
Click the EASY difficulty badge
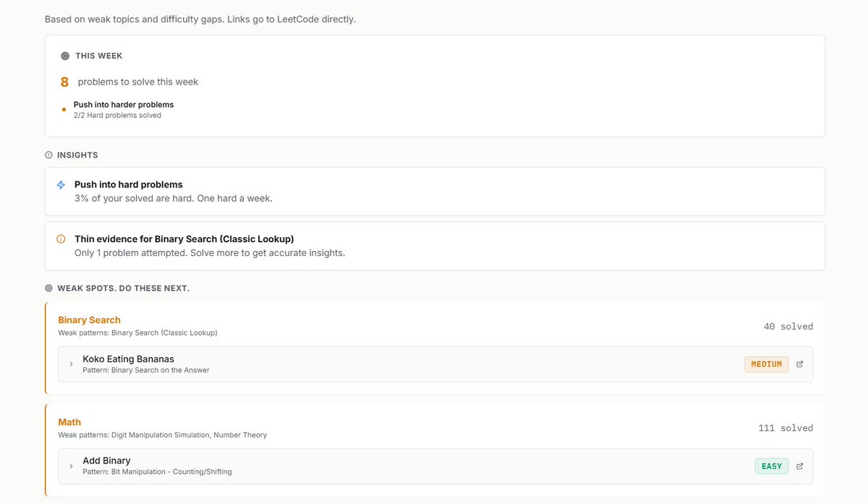click(772, 466)
